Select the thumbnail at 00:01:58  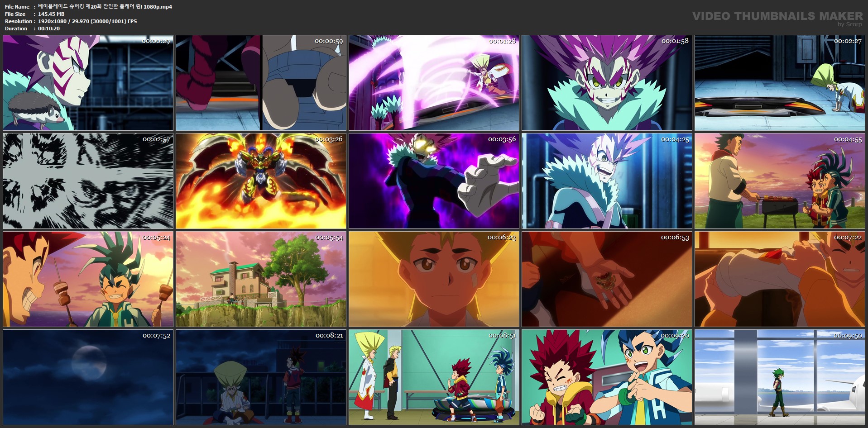pyautogui.click(x=607, y=83)
